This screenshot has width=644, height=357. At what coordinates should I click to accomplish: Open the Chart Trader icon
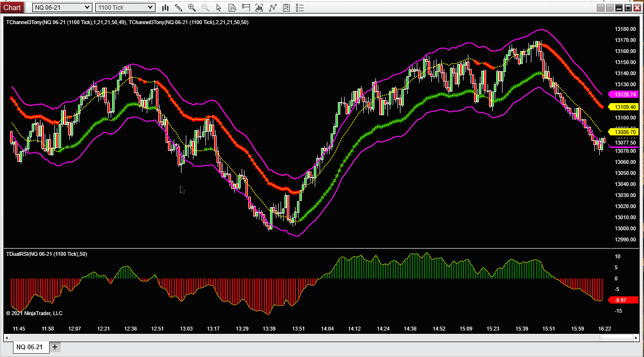pyautogui.click(x=246, y=7)
